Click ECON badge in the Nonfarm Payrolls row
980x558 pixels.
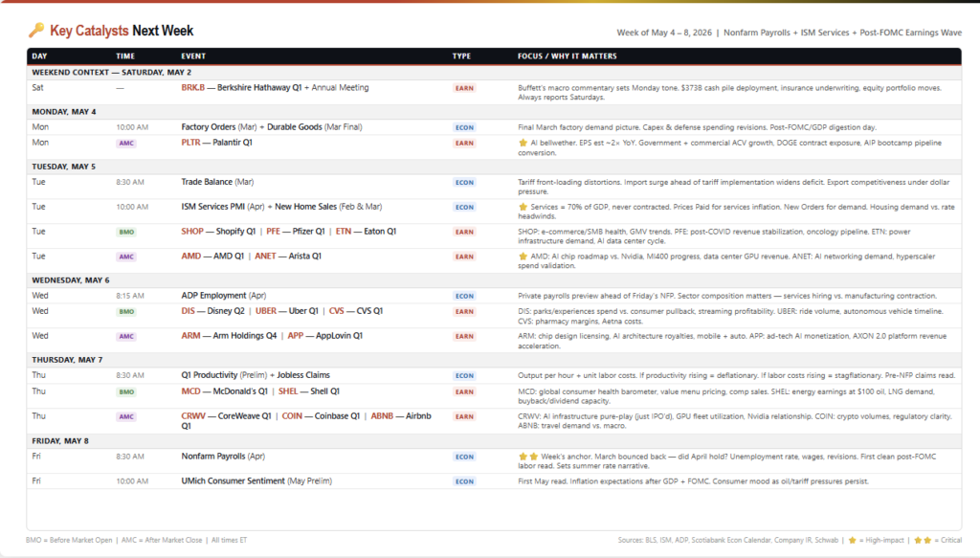(464, 457)
